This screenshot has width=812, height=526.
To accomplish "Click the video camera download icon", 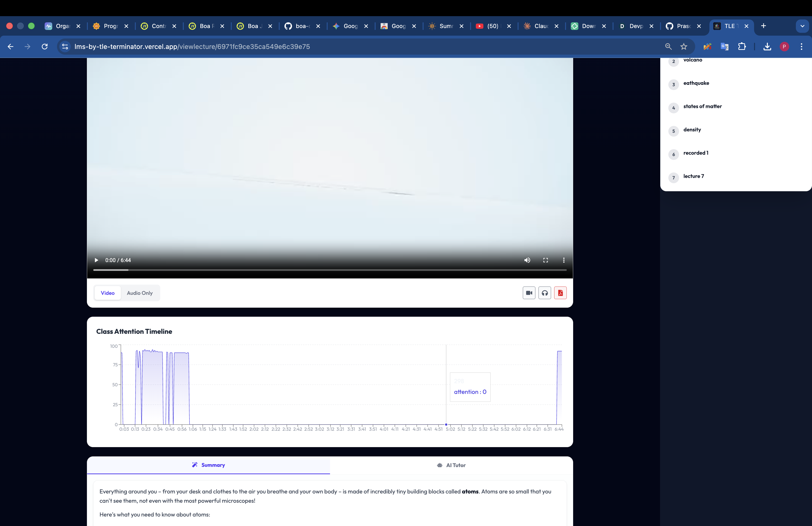I will click(x=529, y=293).
